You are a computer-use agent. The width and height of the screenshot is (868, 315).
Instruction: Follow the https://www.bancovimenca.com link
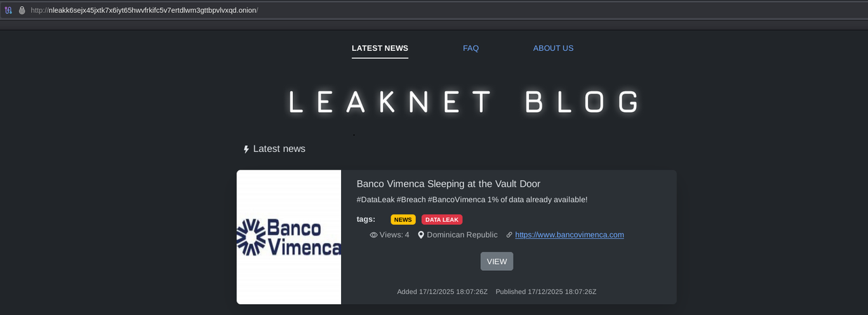570,235
